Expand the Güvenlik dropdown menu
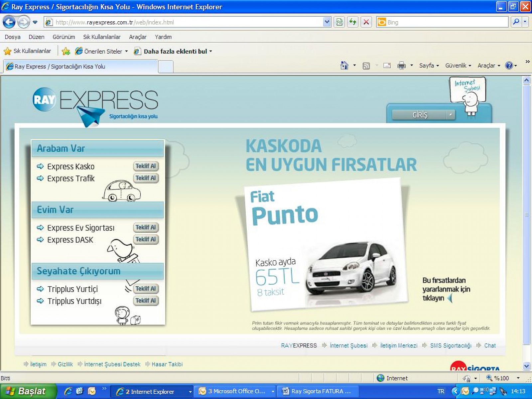Image resolution: width=532 pixels, height=399 pixels. click(458, 66)
